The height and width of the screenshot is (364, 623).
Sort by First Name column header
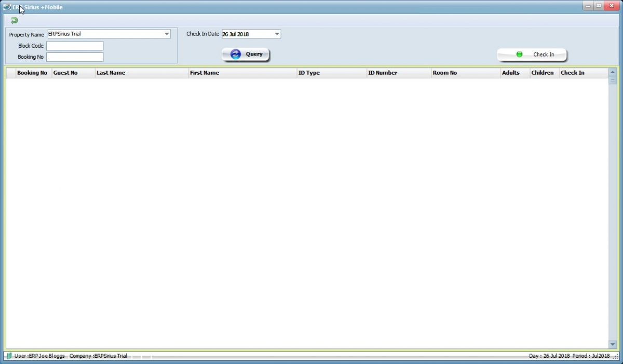(242, 73)
